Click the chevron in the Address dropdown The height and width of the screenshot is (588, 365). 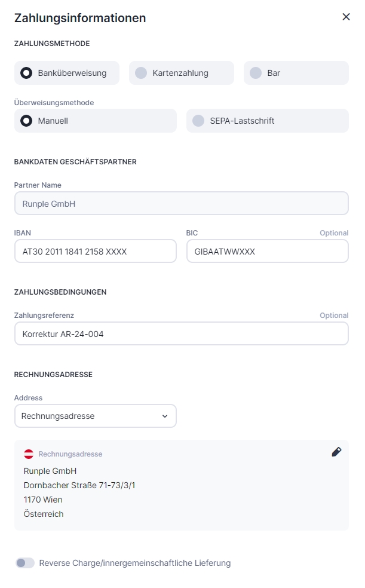pyautogui.click(x=165, y=416)
